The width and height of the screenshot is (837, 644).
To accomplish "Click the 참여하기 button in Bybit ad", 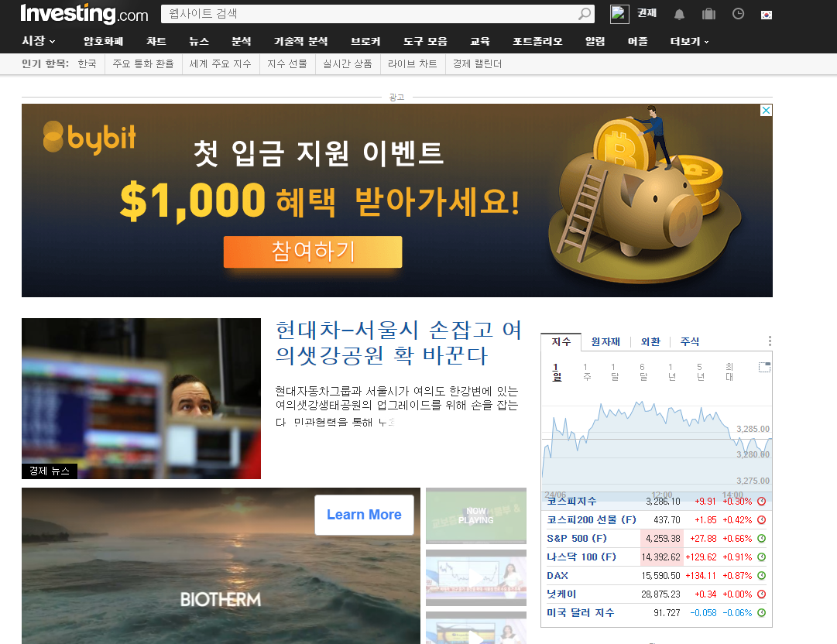I will [313, 252].
